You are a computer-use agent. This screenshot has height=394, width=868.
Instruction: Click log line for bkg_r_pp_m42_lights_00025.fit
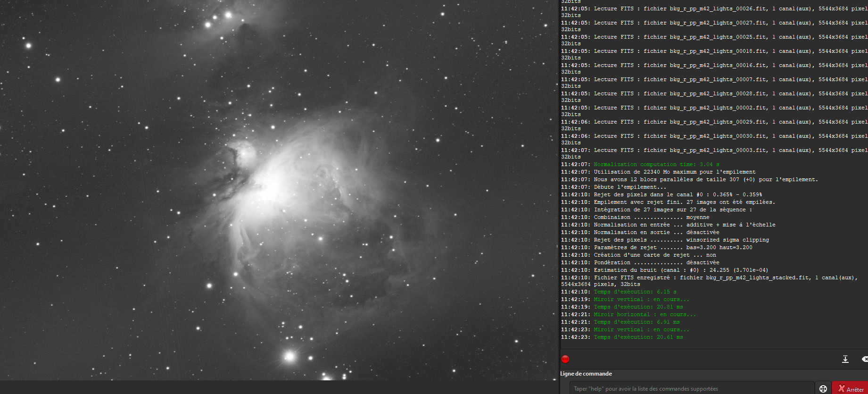[714, 40]
